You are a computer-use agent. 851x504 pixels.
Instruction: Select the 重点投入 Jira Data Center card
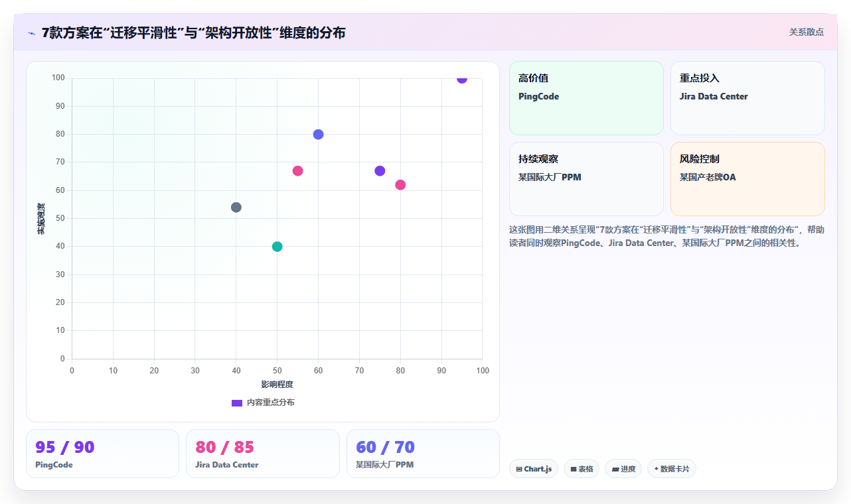[747, 98]
